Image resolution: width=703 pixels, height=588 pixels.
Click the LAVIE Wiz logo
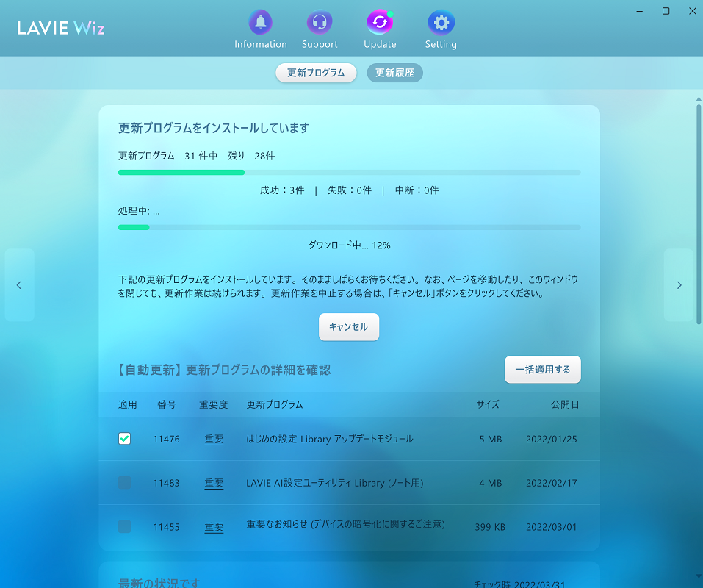coord(61,28)
